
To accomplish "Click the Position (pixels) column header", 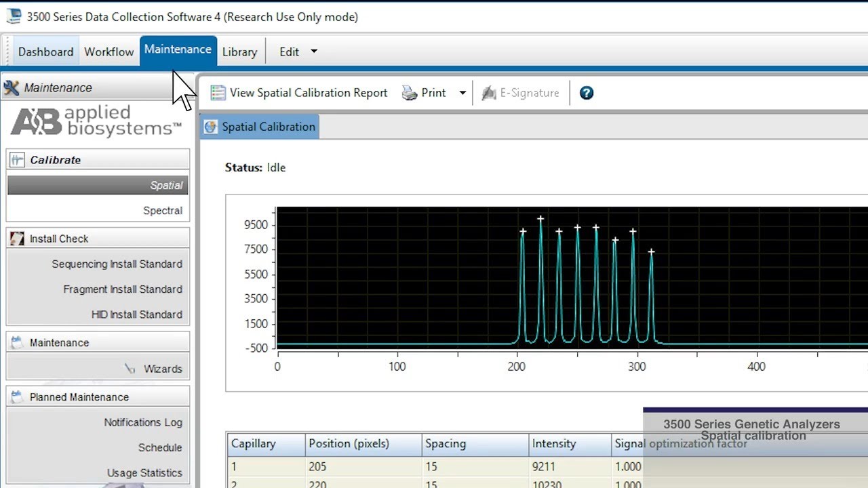I will tap(363, 444).
